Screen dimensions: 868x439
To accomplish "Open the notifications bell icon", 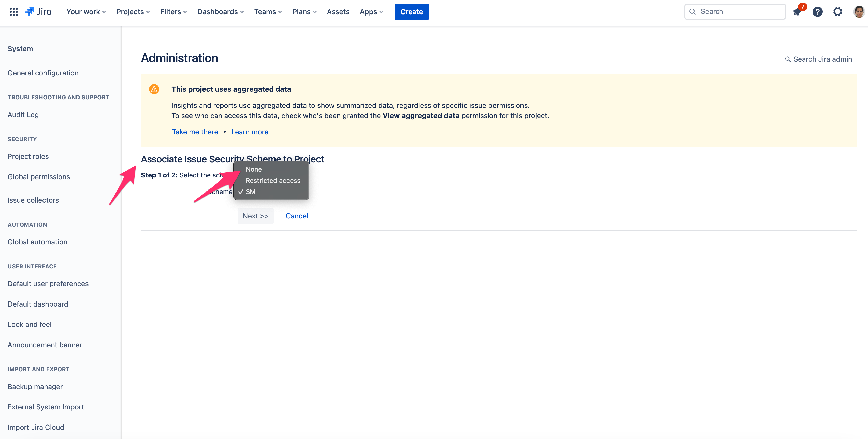I will point(798,12).
